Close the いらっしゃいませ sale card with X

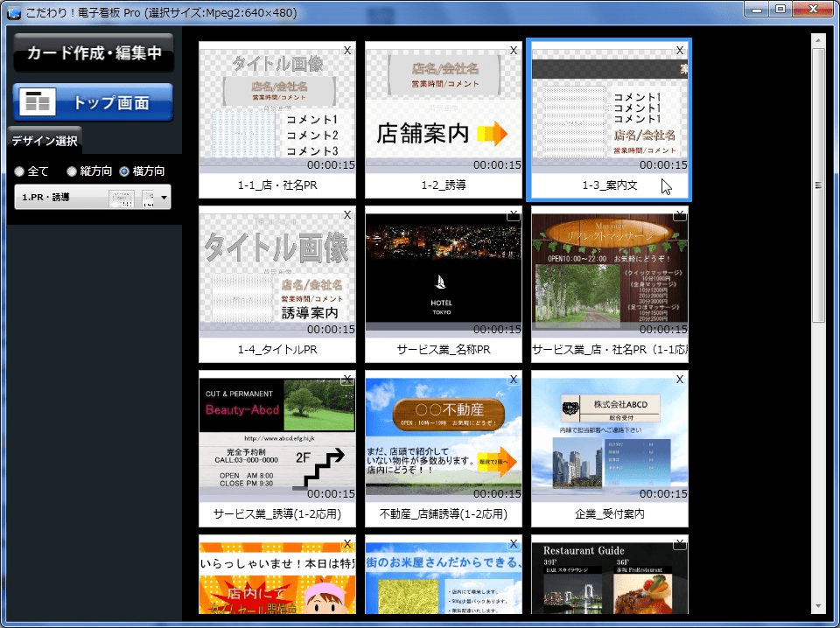click(347, 543)
